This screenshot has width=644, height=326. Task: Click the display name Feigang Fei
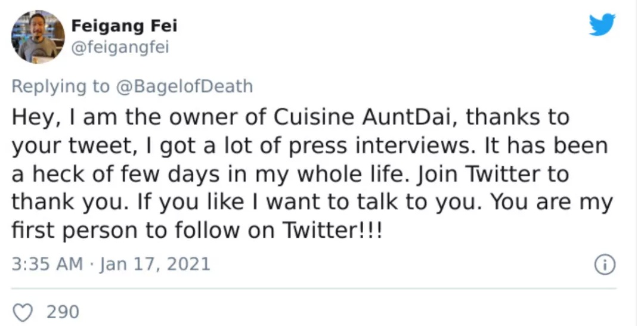click(x=125, y=26)
